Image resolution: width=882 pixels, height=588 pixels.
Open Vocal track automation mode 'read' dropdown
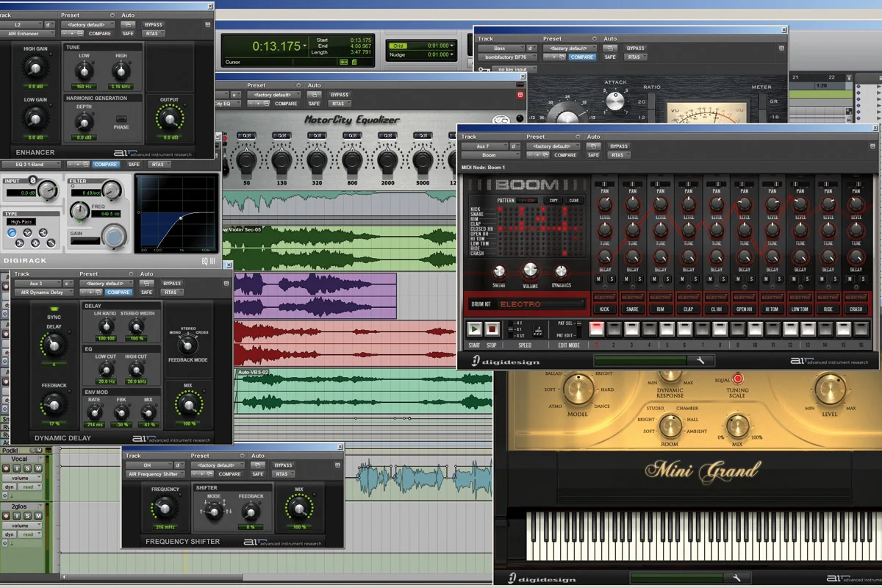[31, 487]
